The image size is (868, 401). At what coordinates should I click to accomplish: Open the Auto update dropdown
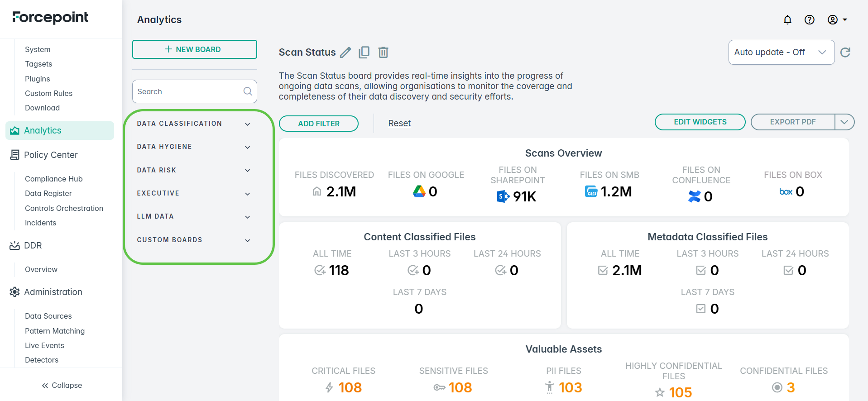(x=781, y=53)
